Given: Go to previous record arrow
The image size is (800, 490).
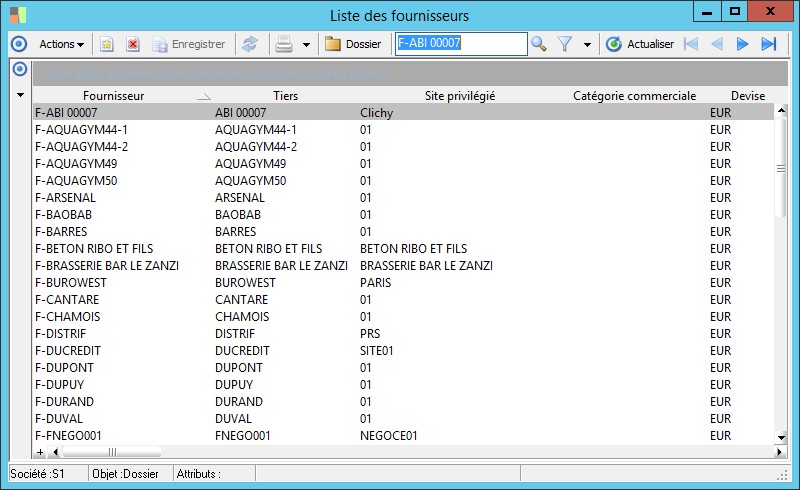Looking at the screenshot, I should coord(717,44).
